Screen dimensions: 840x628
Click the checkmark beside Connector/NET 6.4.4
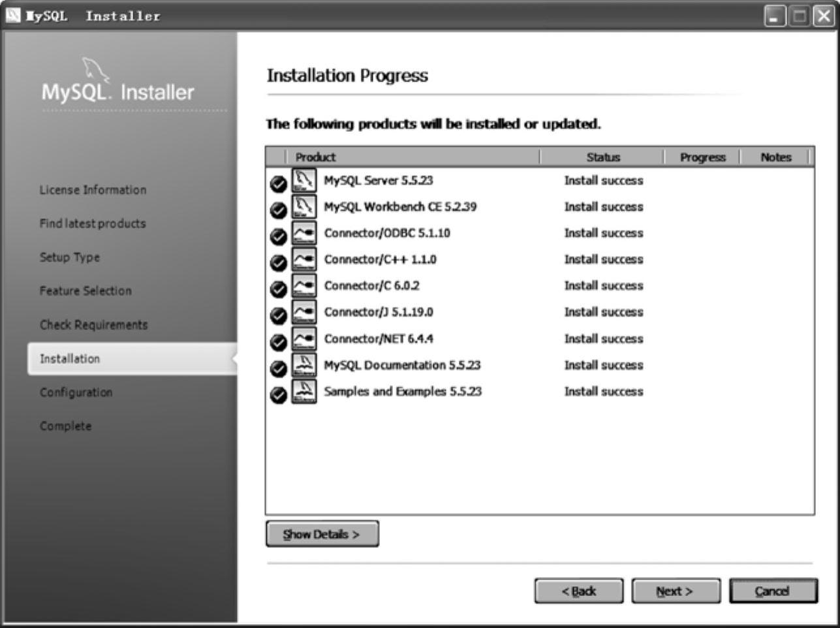pos(279,342)
